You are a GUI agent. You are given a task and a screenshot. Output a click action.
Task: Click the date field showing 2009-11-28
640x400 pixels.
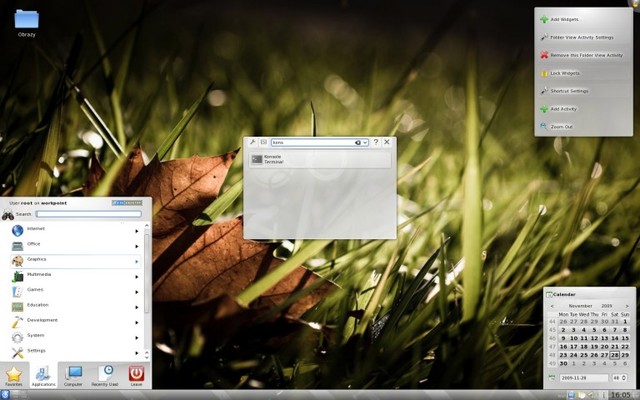click(584, 378)
